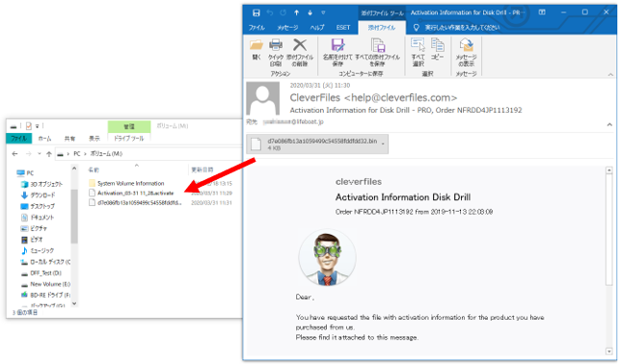
Task: Select ローカル ディスク (C:) in navigation pane
Action: [x=45, y=262]
